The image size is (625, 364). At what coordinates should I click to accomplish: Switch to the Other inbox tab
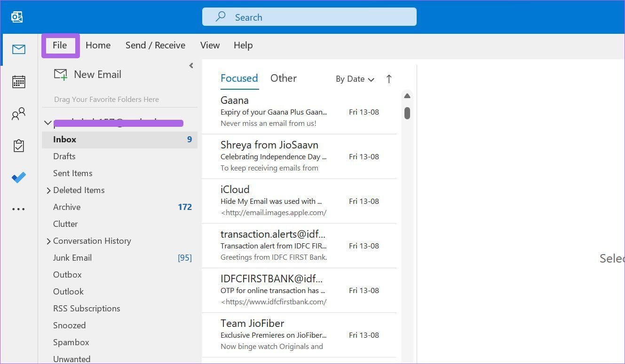pyautogui.click(x=284, y=78)
